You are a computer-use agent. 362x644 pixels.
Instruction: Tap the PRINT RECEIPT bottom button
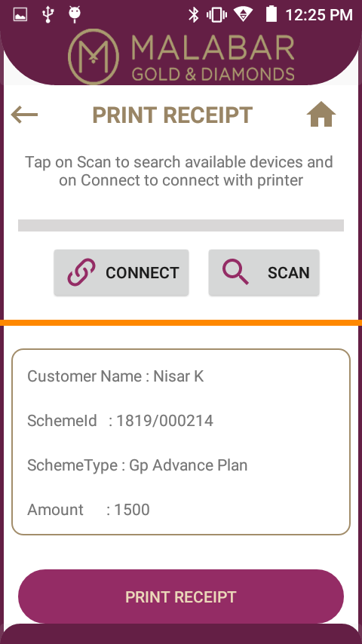181,596
